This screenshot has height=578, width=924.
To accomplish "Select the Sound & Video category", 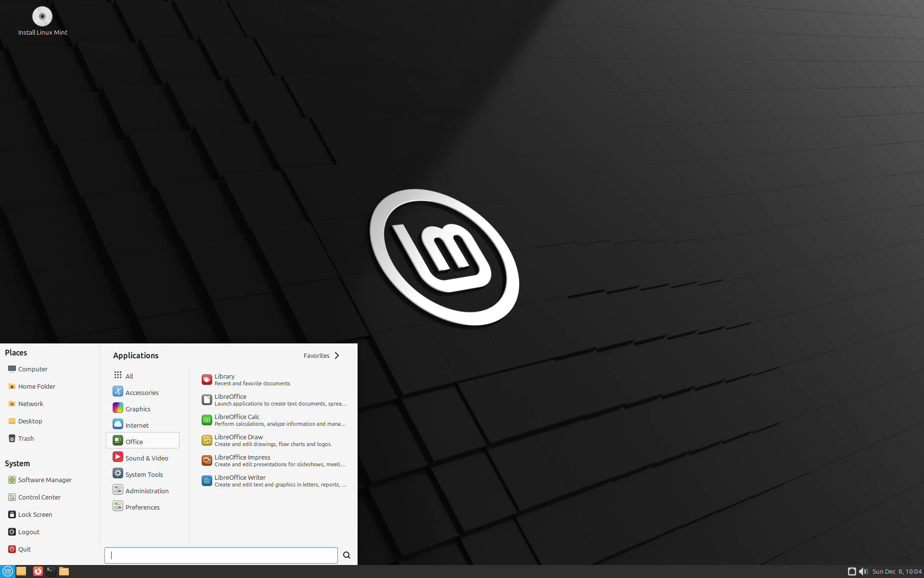I will [x=146, y=458].
